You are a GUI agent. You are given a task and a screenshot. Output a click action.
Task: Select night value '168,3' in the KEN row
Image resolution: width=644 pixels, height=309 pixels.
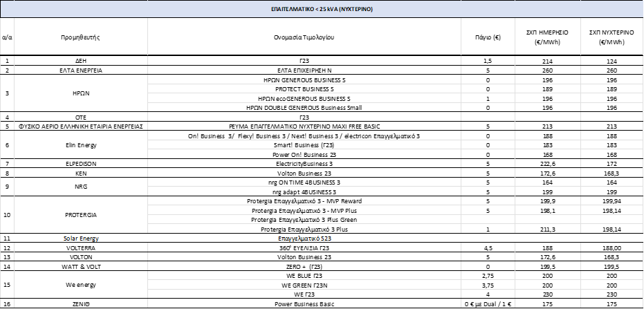pos(611,174)
